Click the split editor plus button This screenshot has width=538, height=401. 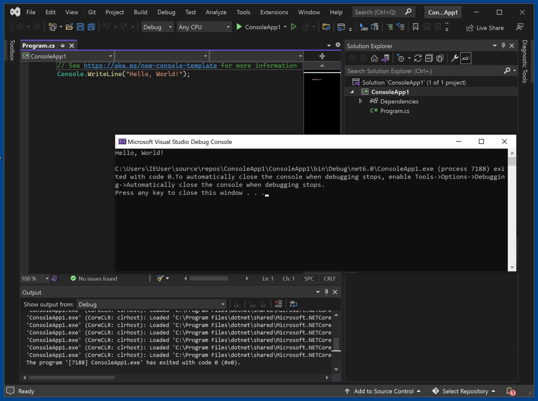[322, 56]
